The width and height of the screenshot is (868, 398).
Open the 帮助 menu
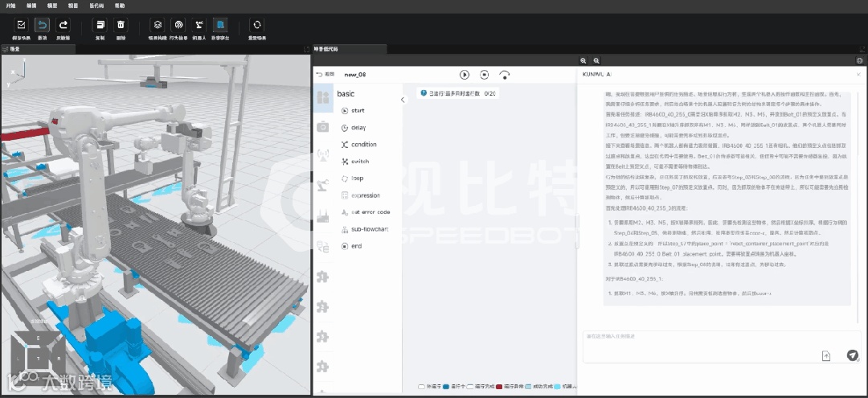tap(120, 5)
